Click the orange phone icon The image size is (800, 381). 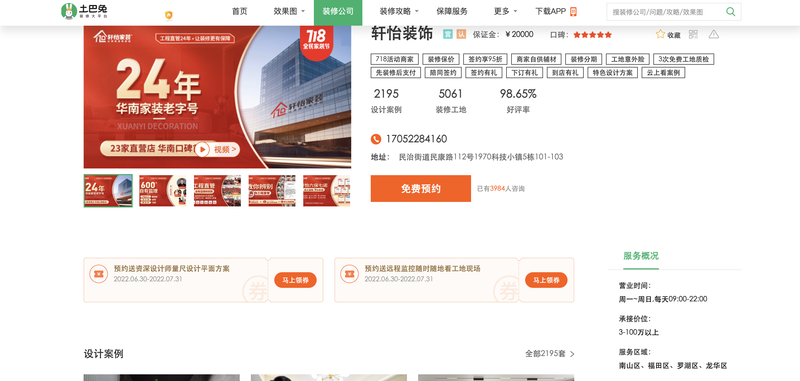[376, 139]
